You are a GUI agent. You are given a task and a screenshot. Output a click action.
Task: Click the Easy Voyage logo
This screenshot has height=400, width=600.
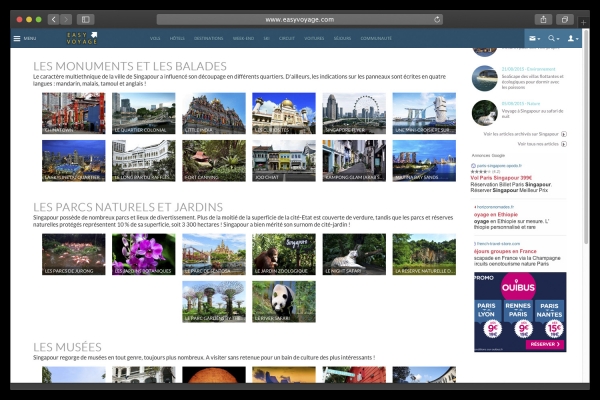point(82,38)
